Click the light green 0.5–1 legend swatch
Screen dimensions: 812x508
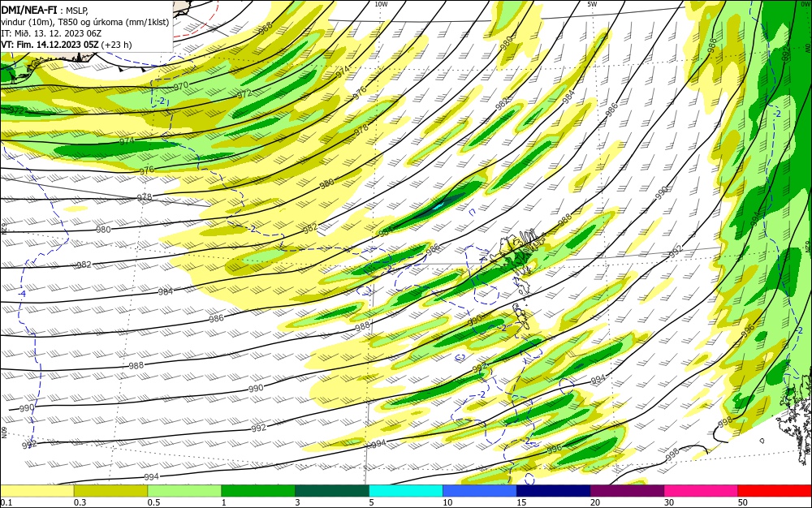click(184, 491)
